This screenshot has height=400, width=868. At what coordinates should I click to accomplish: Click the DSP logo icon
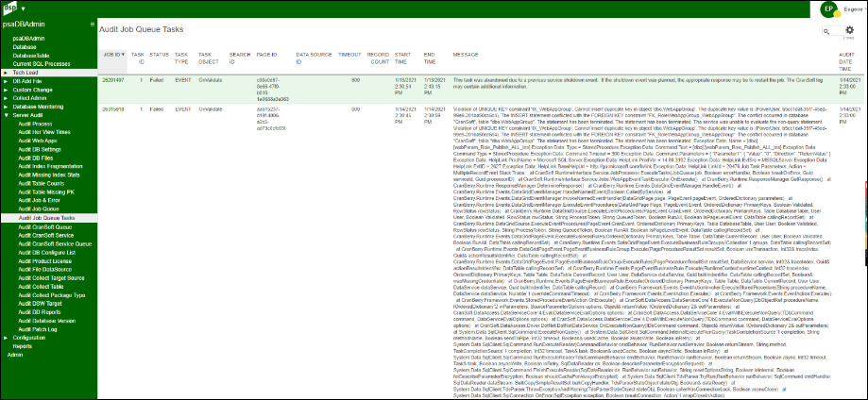(10, 8)
